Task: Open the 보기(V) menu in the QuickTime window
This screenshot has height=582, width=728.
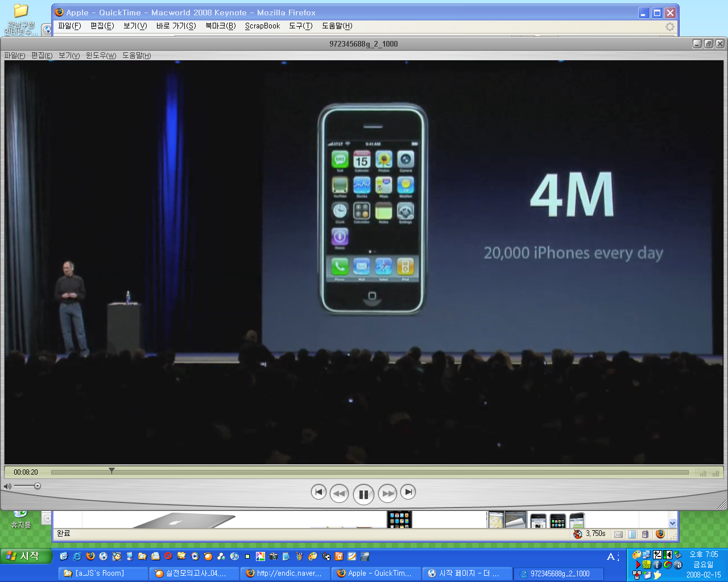Action: [69, 55]
